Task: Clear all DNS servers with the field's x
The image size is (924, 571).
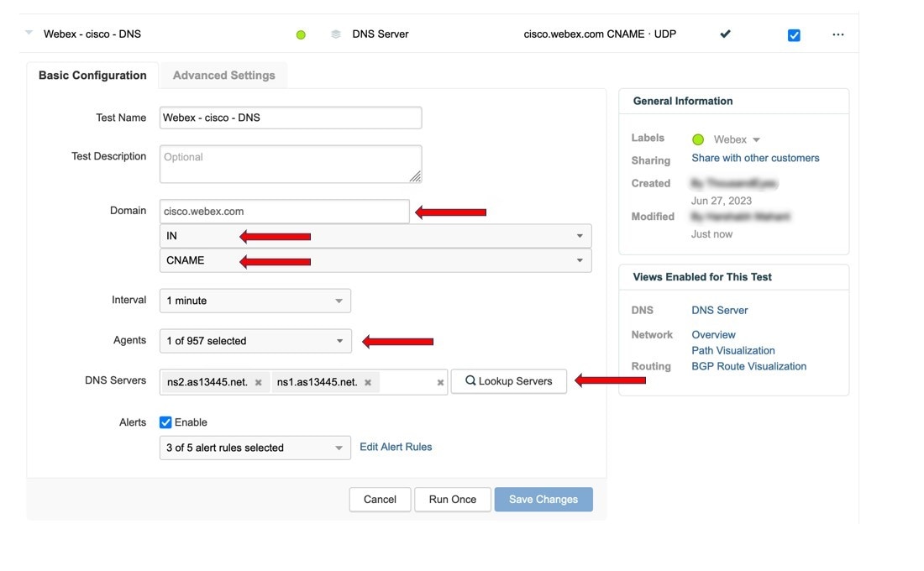Action: (440, 382)
